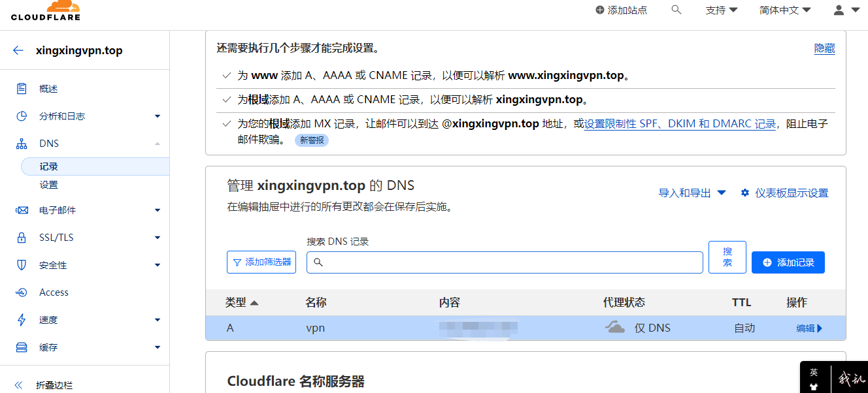Click the vpn name cell
Image resolution: width=868 pixels, height=393 pixels.
(x=315, y=328)
